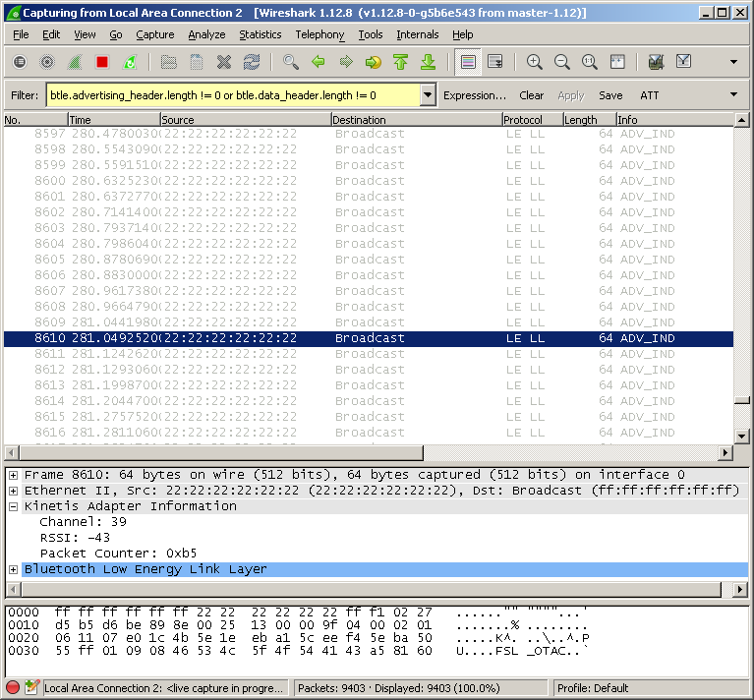
Task: Go to specified packet icon
Action: tap(374, 62)
